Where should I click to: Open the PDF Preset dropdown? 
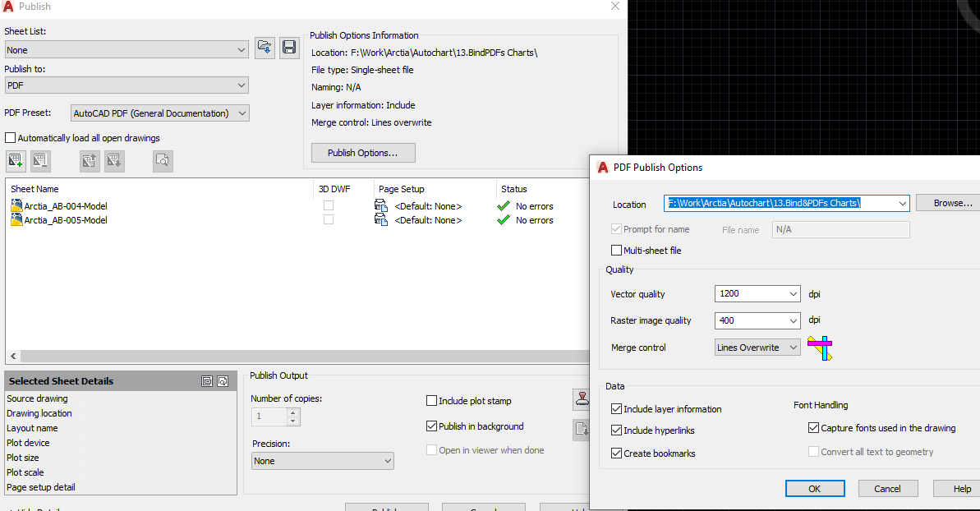(x=160, y=113)
